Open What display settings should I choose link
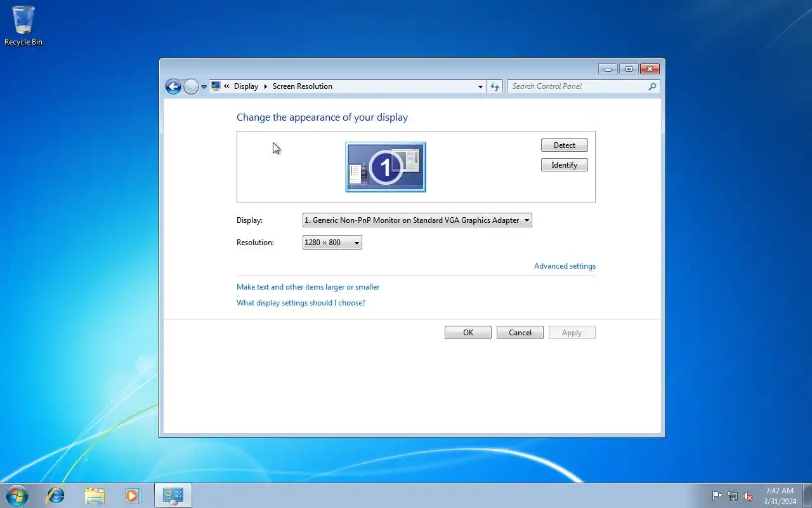Screen dimensions: 812x508 point(301,303)
